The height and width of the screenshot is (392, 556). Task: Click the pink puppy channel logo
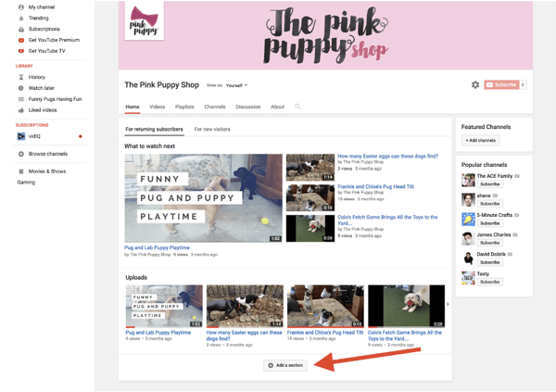point(145,20)
